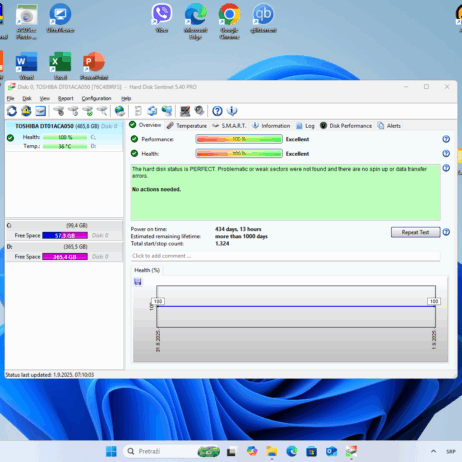Image resolution: width=462 pixels, height=462 pixels.
Task: Click the 'more than 1000 days' value
Action: pos(241,236)
